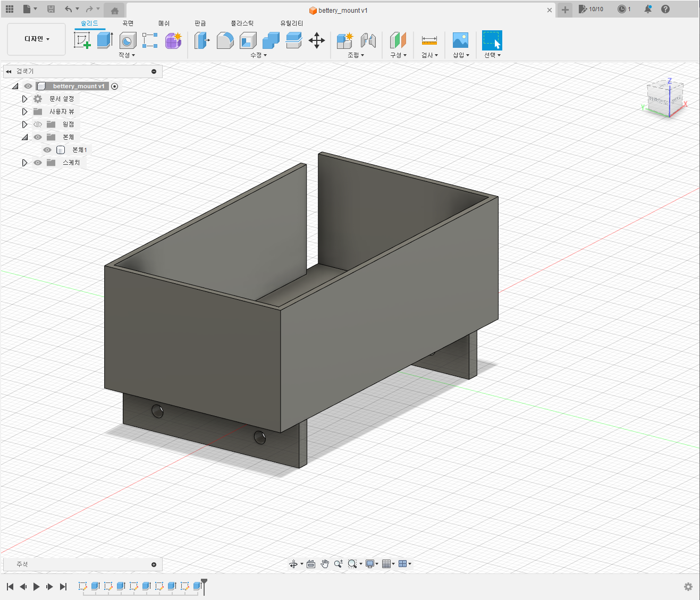Activate bettery_mount v1 component radio button

click(x=114, y=86)
